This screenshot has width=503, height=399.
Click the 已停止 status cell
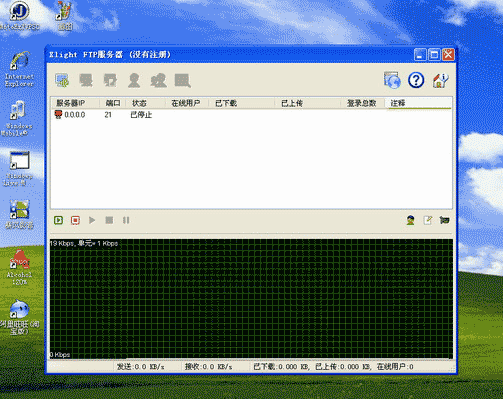(x=141, y=115)
